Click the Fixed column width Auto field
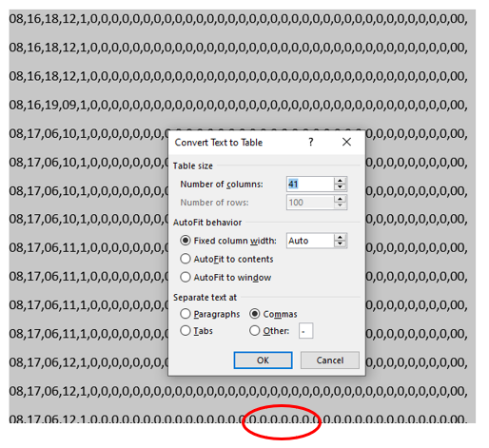Viewport: 489px width, 448px height. click(310, 241)
